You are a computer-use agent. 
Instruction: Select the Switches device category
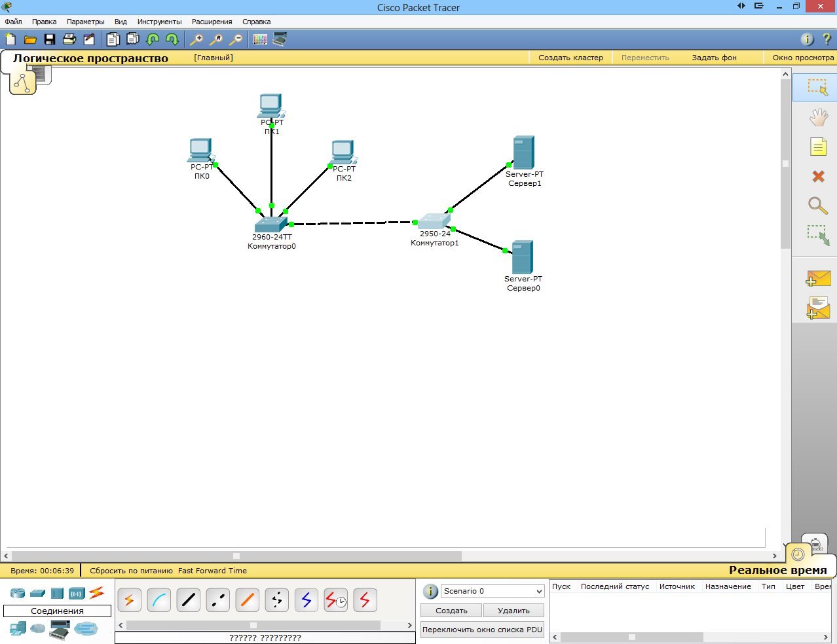[37, 593]
